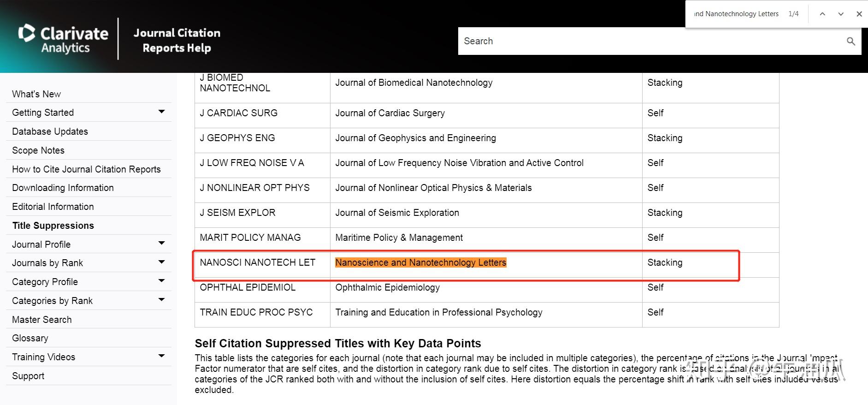This screenshot has height=405, width=868.
Task: Go to previous find-in-page match
Action: [822, 14]
